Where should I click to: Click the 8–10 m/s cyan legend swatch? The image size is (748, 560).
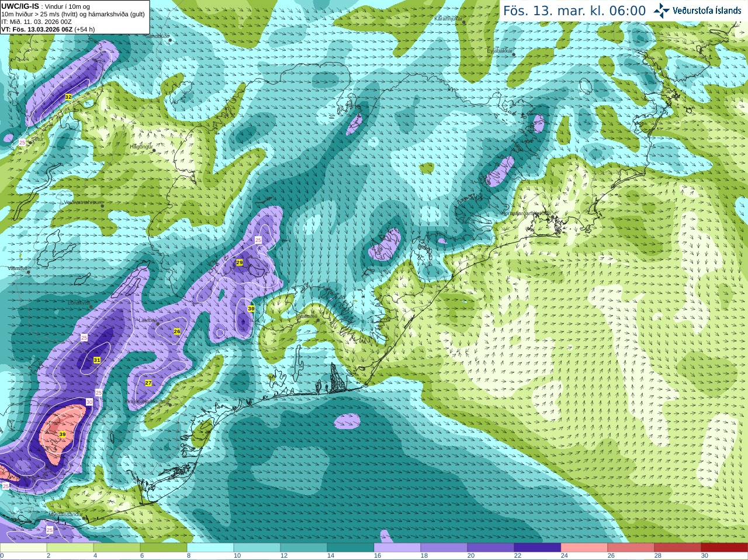tap(210, 547)
